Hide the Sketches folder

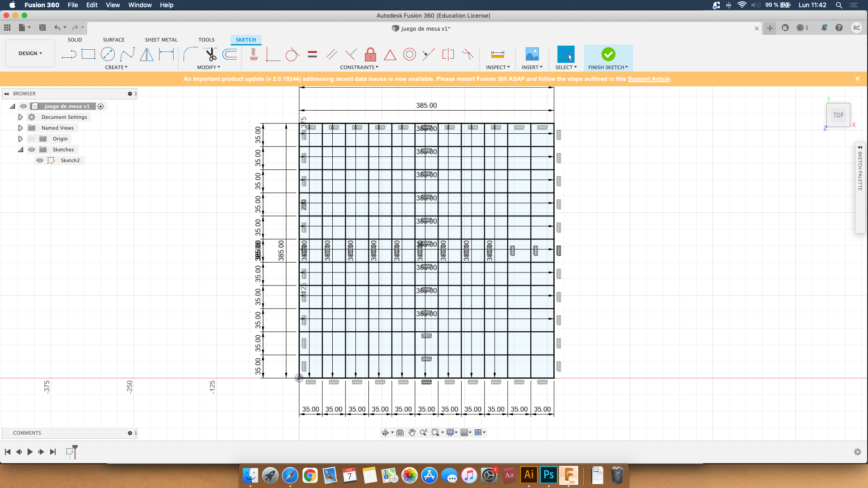point(32,150)
